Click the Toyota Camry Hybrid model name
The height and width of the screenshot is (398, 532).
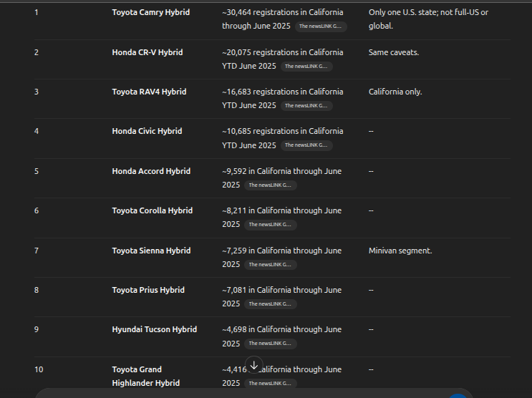coord(150,12)
